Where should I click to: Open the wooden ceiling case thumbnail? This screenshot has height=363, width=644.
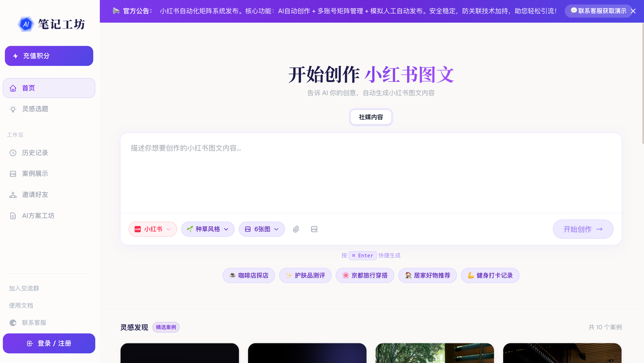point(562,353)
